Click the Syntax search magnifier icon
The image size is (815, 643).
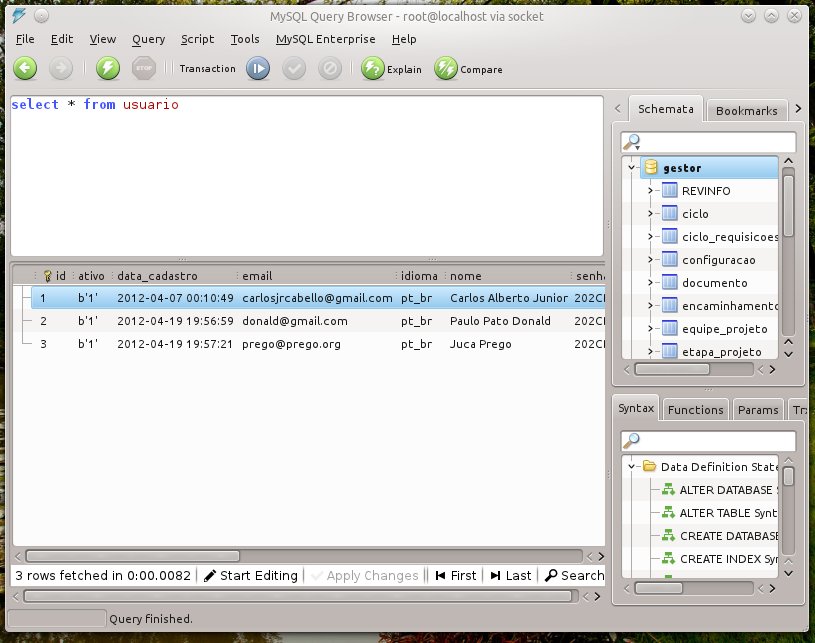click(632, 440)
